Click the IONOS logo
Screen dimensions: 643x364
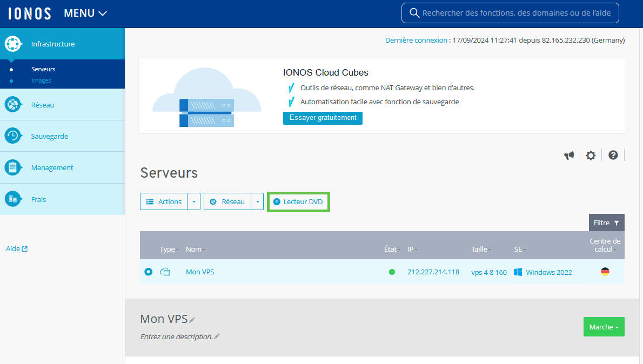pos(30,14)
